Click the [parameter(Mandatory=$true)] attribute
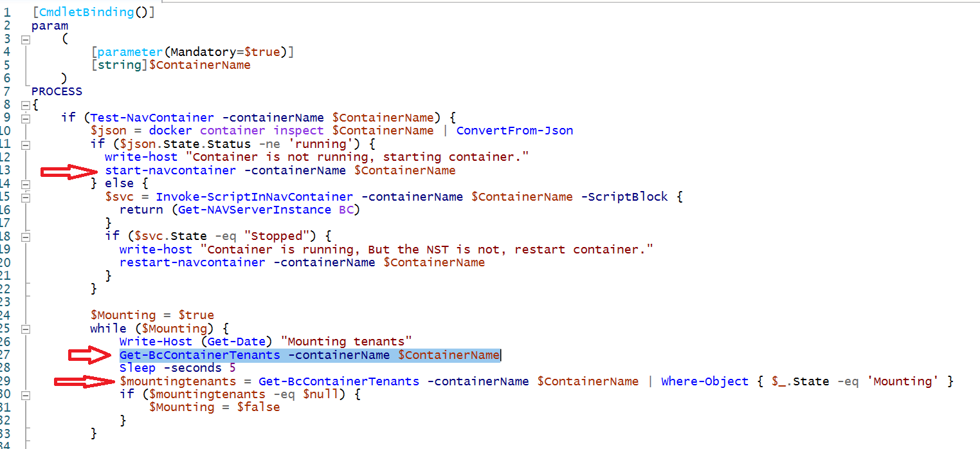 tap(192, 52)
